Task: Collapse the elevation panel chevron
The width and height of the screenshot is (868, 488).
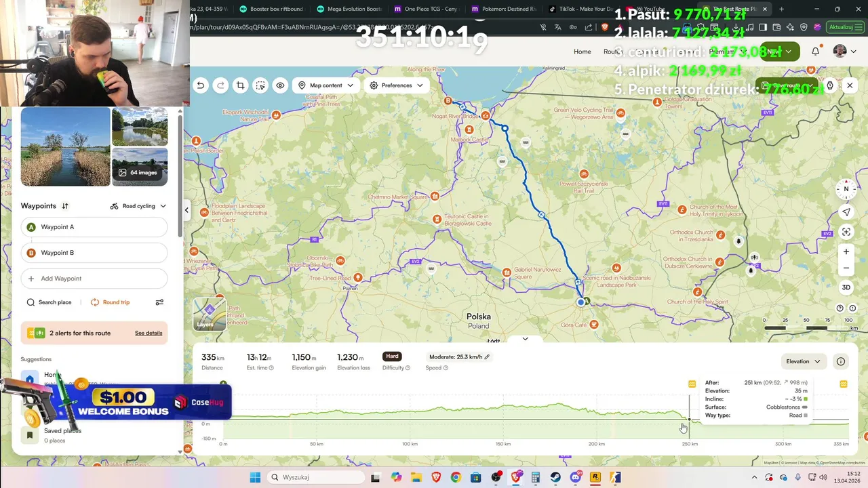Action: pyautogui.click(x=525, y=339)
